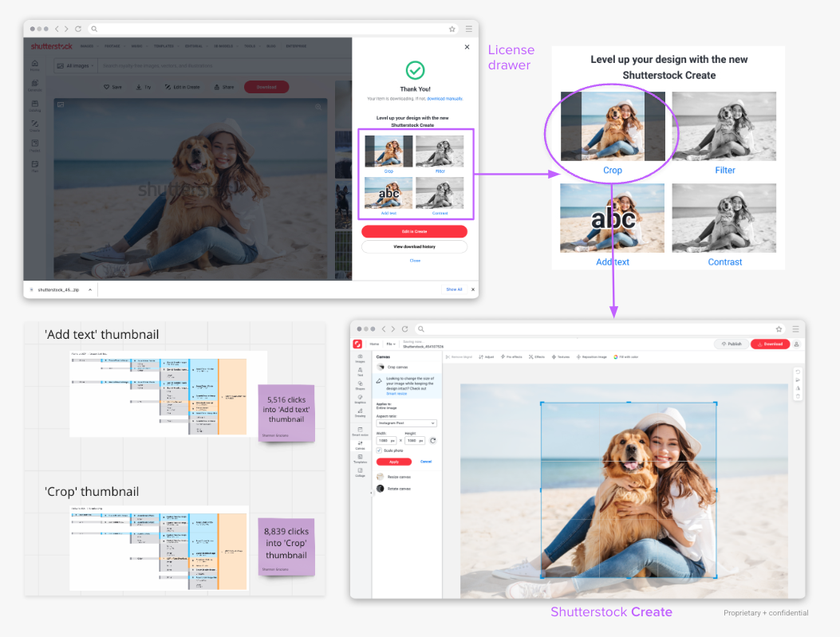This screenshot has width=840, height=637.
Task: Click View download history button
Action: tap(414, 247)
